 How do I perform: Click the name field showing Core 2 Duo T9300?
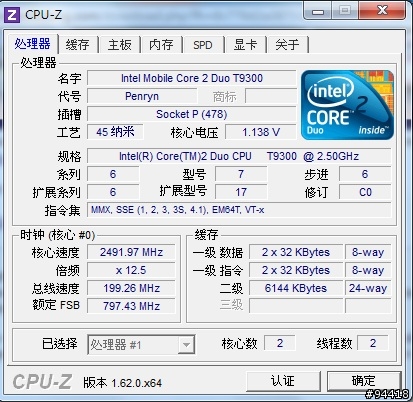coord(192,78)
